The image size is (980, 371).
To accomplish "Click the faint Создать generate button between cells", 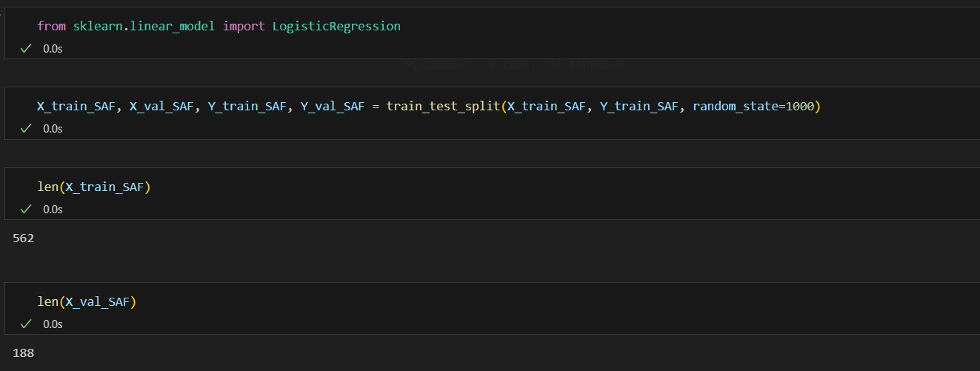I will [434, 65].
